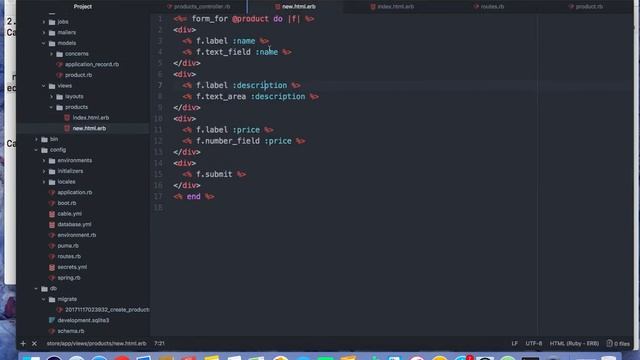Collapse the models folder chevron
Viewport: 640px width, 360px height.
click(x=44, y=43)
